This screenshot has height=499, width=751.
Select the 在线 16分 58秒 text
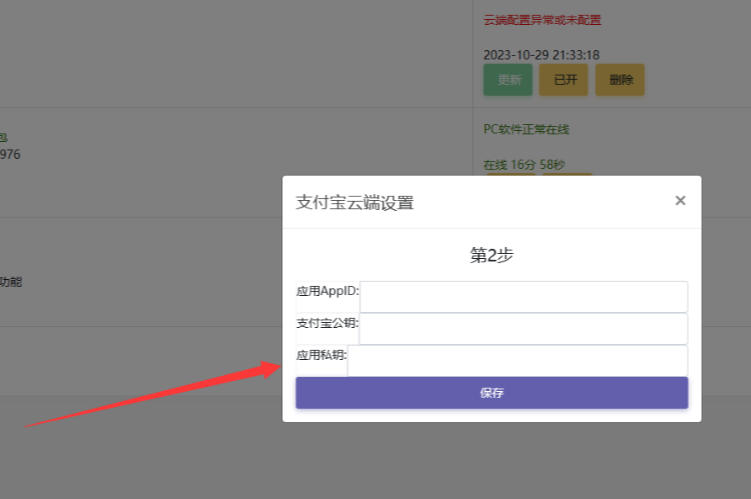524,165
